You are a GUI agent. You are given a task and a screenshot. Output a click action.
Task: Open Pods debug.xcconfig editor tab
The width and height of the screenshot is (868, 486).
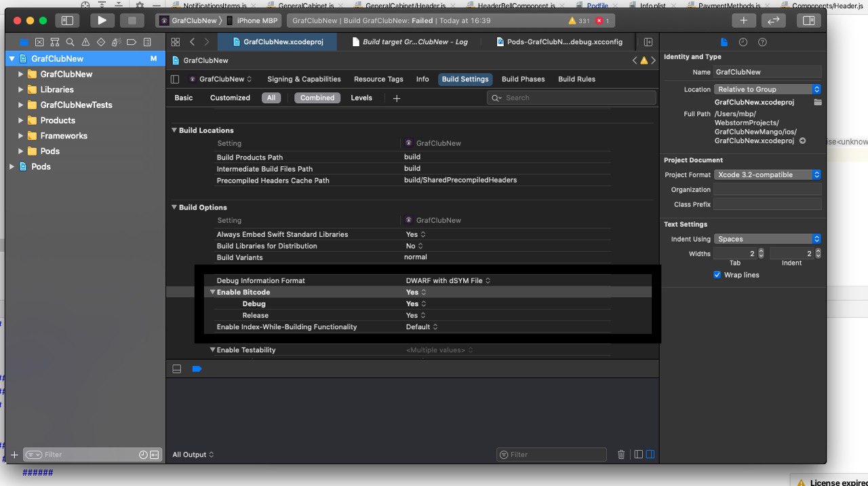tap(558, 41)
